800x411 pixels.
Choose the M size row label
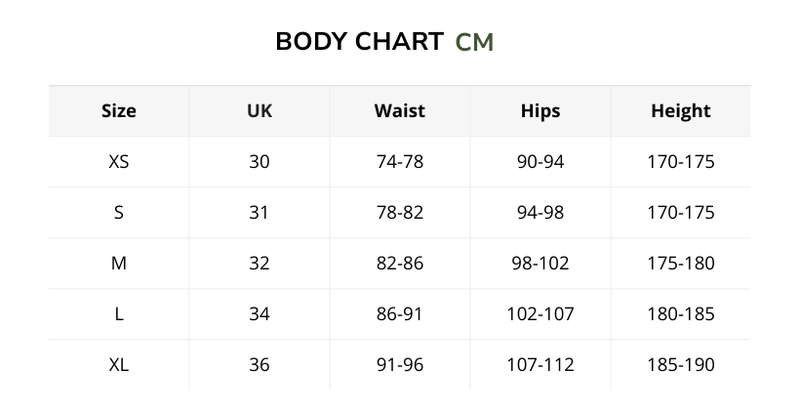pyautogui.click(x=119, y=264)
